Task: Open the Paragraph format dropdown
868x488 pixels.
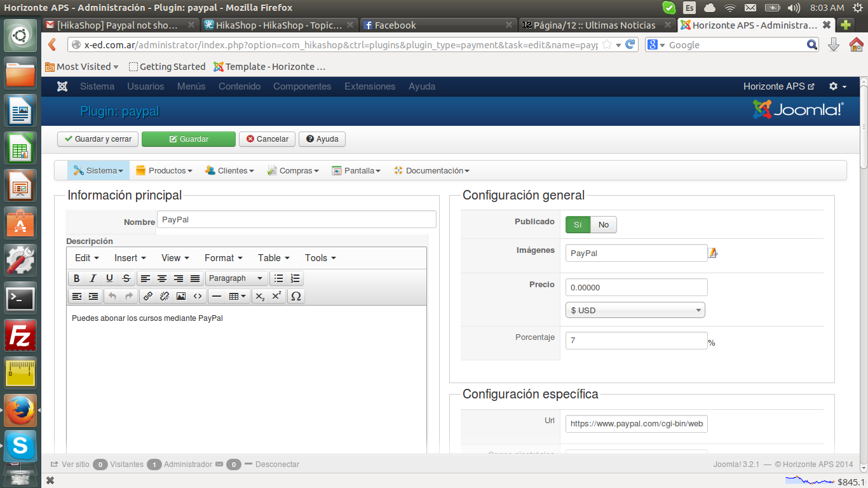Action: (x=236, y=278)
